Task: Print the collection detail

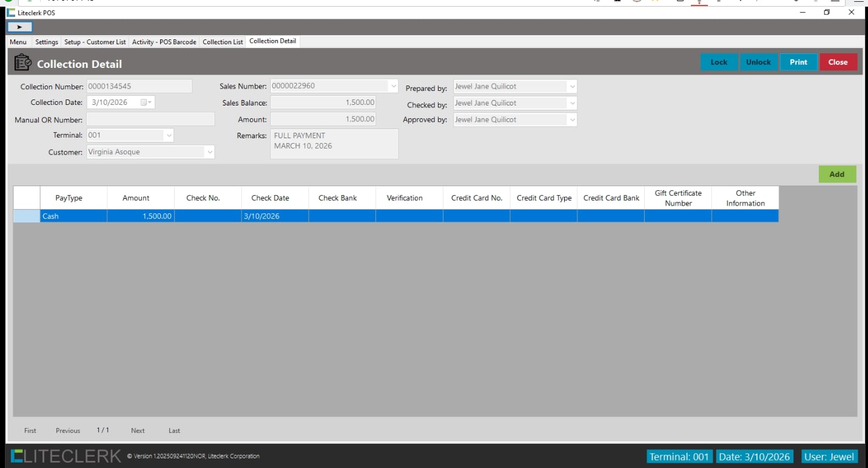Action: [798, 62]
